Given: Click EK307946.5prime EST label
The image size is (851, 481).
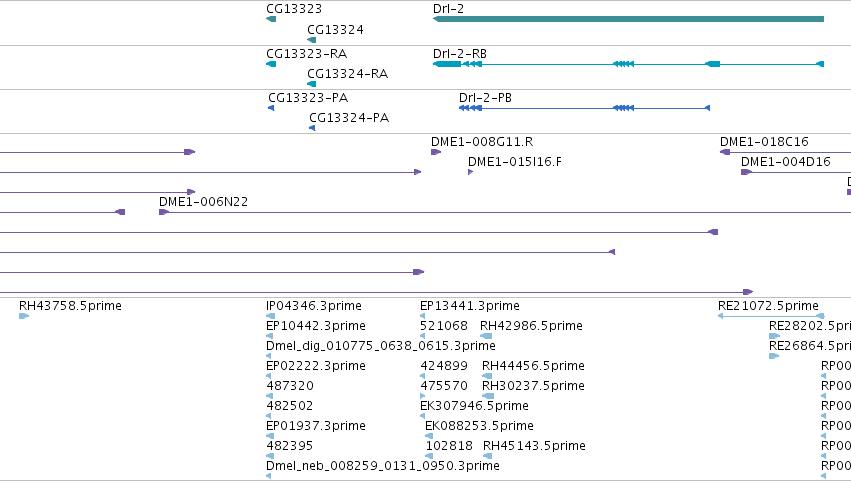Looking at the screenshot, I should pyautogui.click(x=474, y=406).
